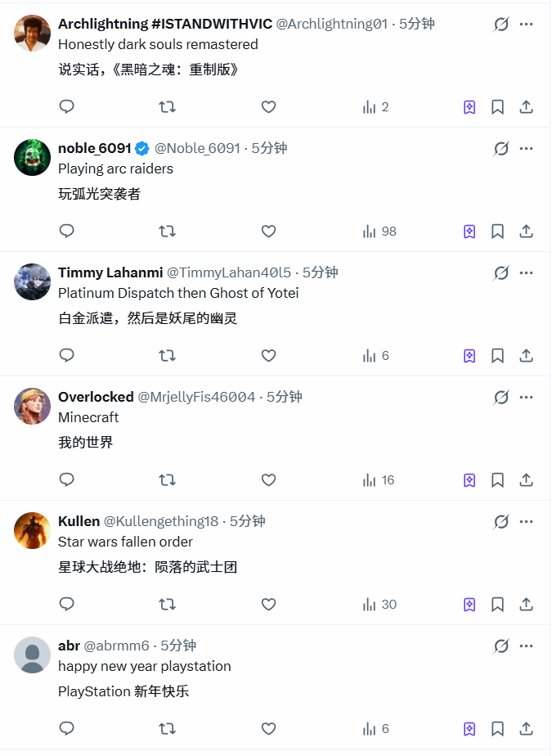The width and height of the screenshot is (552, 756).
Task: Open more options on Overlocked's tweet
Action: pos(526,397)
